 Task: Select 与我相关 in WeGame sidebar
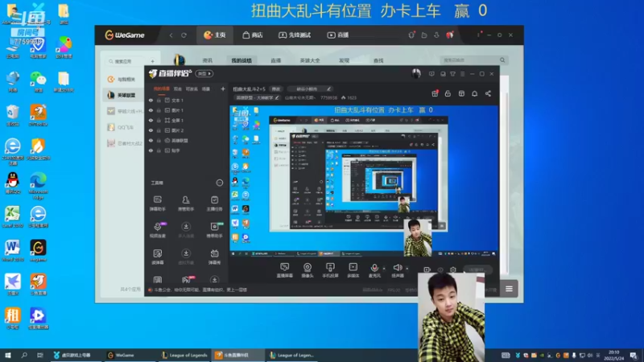click(x=122, y=79)
